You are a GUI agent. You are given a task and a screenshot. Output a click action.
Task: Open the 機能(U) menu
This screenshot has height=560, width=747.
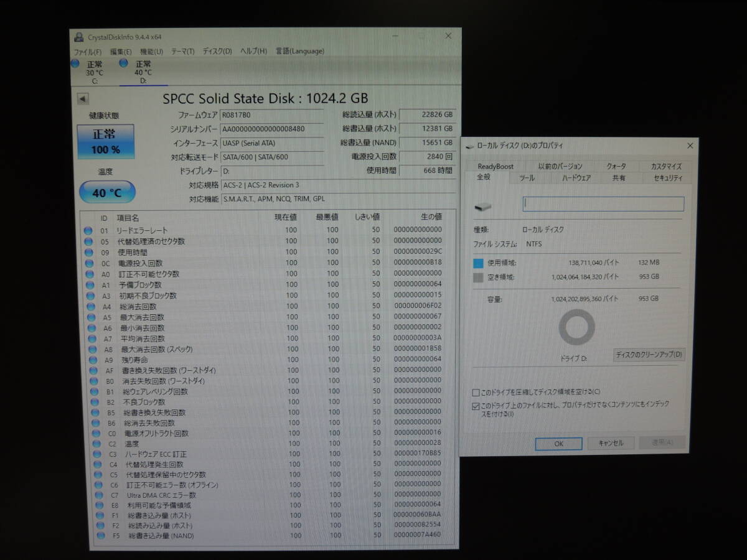151,51
